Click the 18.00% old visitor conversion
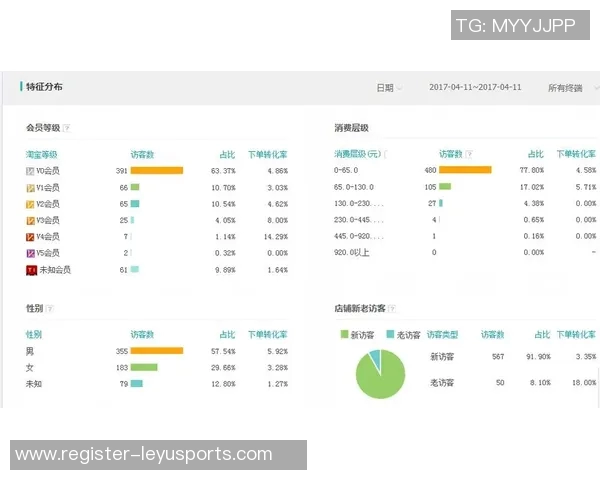Viewport: 600px width, 480px height. (x=584, y=382)
